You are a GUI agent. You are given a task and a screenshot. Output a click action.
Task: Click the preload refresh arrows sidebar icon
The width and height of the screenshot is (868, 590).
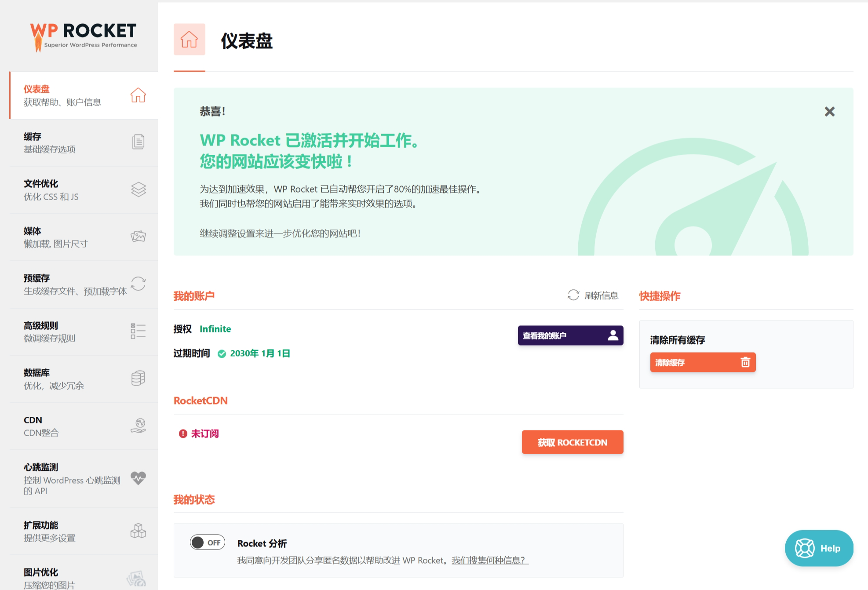tap(138, 284)
